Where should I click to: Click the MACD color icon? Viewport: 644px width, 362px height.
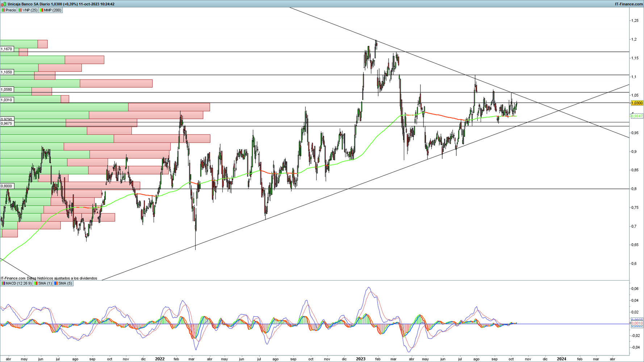click(x=3, y=283)
